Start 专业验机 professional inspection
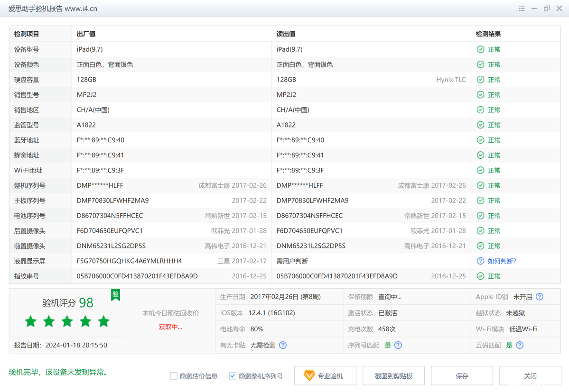This screenshot has width=569, height=392. click(x=325, y=376)
